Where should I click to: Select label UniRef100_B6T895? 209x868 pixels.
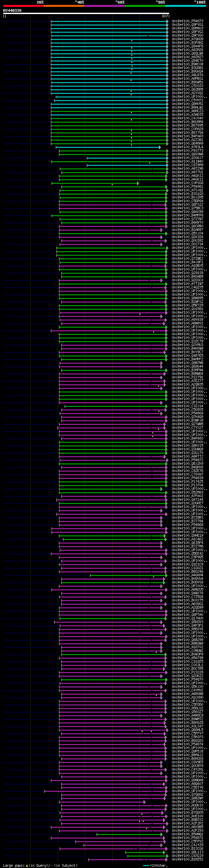pos(187,125)
